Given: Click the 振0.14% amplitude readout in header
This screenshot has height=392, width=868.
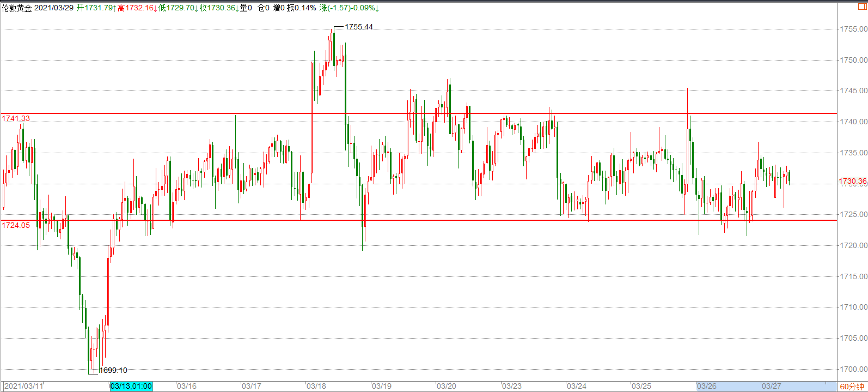Looking at the screenshot, I should (302, 8).
